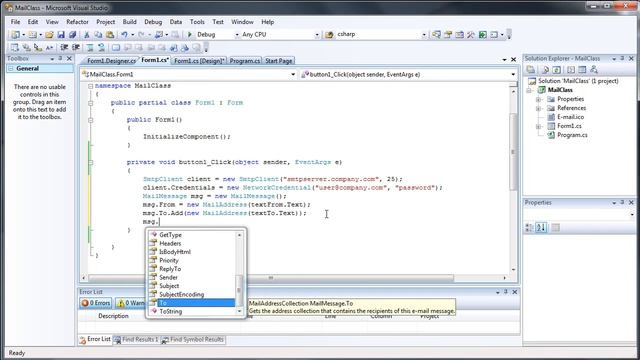This screenshot has height=360, width=640.
Task: Click the Find in Files icon beside csharp
Action: [329, 35]
